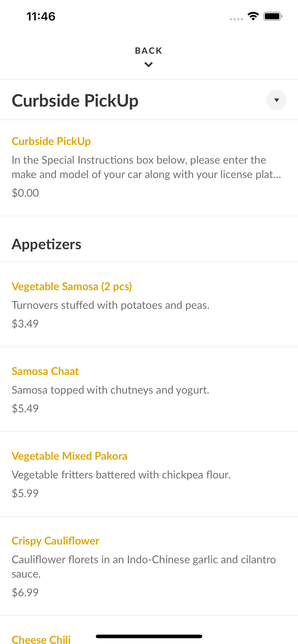Tap the Turnovers stuffed with potatoes description

point(111,305)
